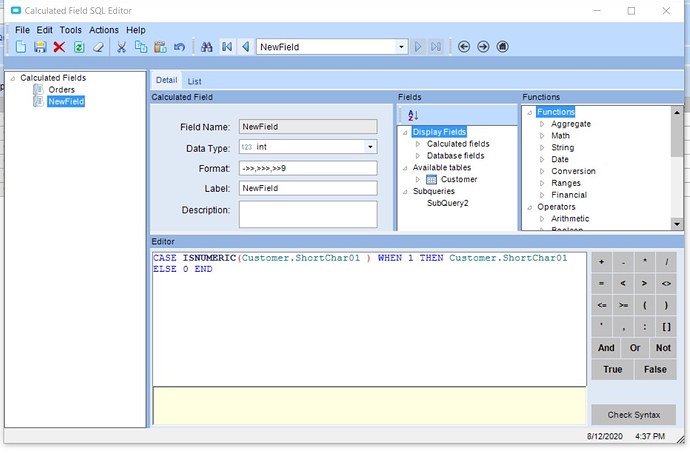Insert the Not operator
Image resolution: width=690 pixels, height=453 pixels.
[x=663, y=348]
